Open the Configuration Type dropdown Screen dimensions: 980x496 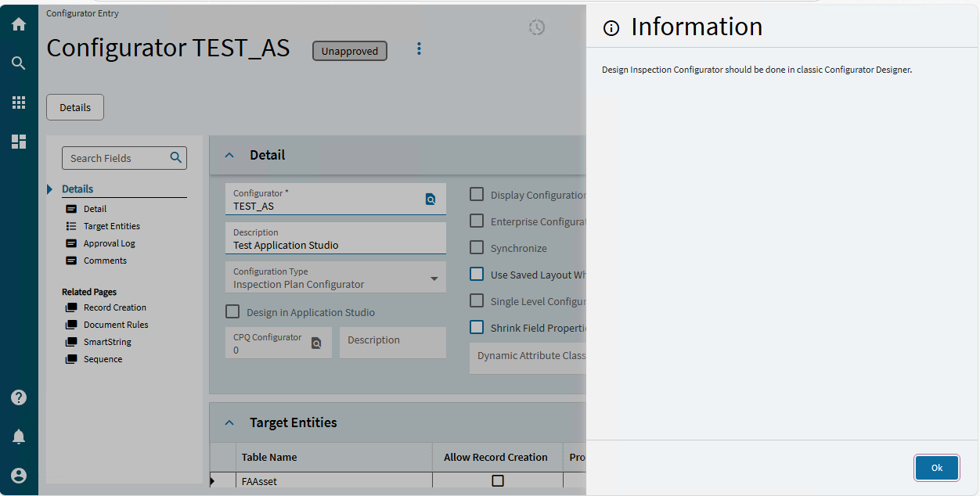(x=434, y=279)
